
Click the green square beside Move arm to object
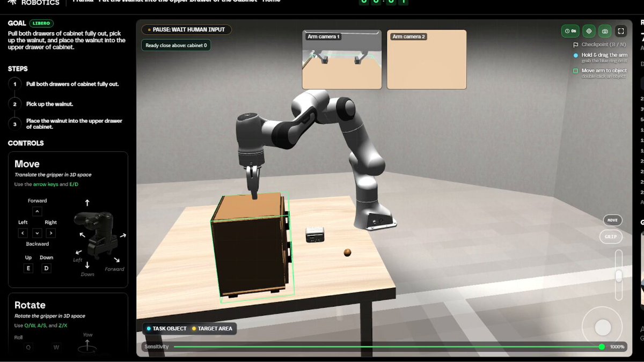coord(576,71)
